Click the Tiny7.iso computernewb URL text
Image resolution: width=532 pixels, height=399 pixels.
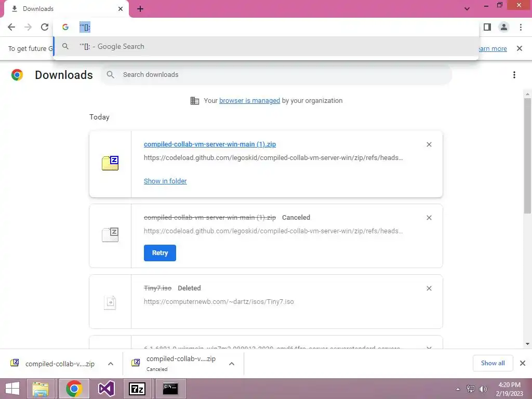tap(219, 302)
